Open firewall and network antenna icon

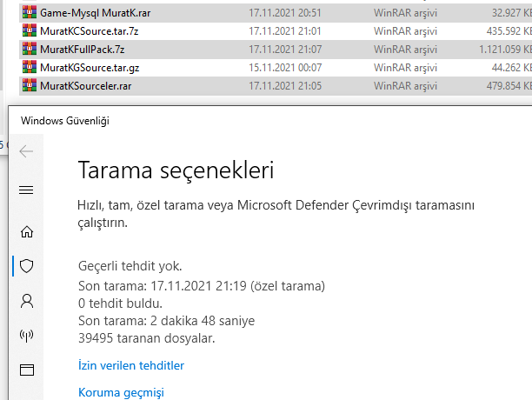pyautogui.click(x=26, y=336)
